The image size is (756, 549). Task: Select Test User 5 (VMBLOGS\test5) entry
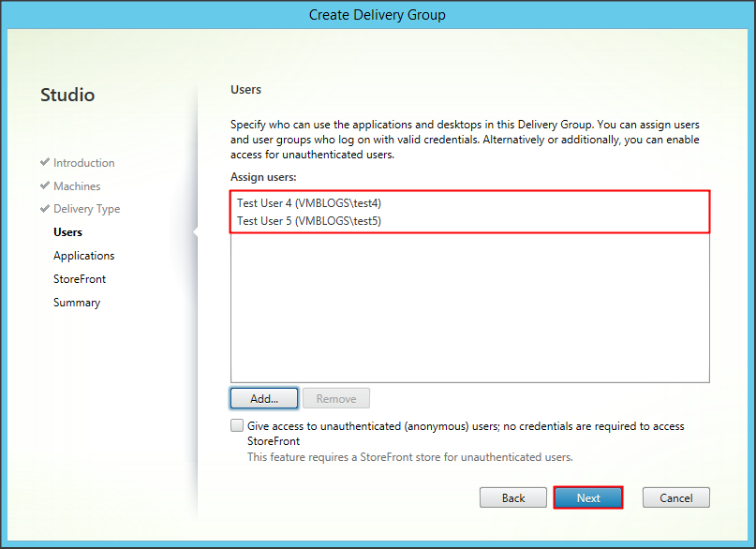[309, 221]
